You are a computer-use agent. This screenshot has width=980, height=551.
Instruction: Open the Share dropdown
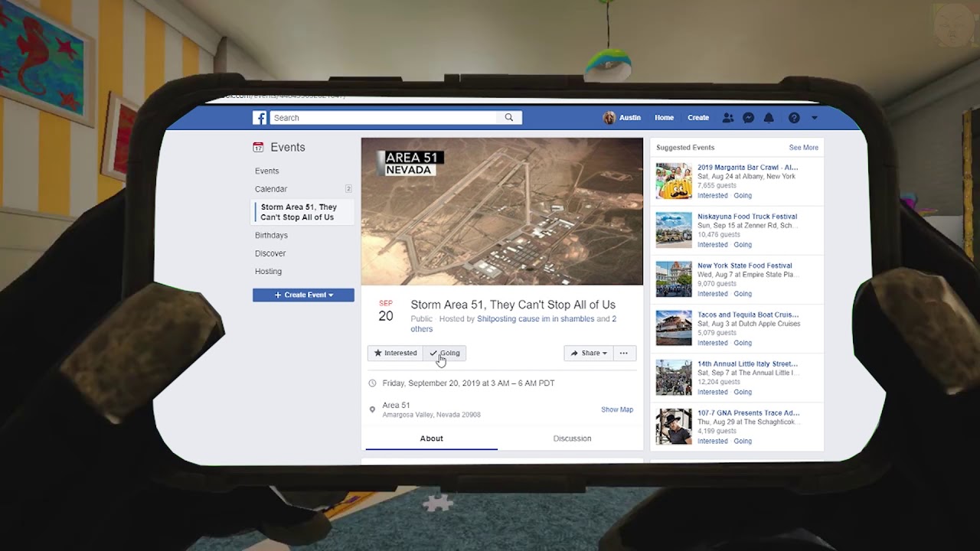pyautogui.click(x=589, y=353)
